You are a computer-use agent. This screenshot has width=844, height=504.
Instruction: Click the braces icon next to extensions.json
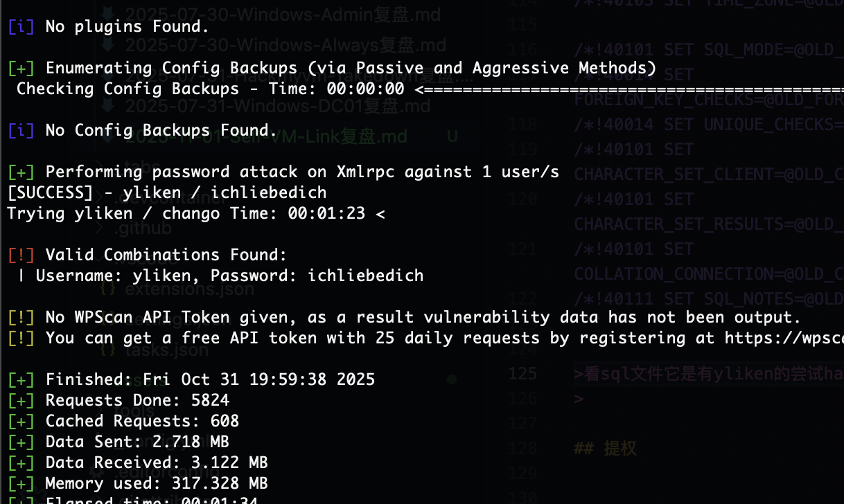point(107,289)
